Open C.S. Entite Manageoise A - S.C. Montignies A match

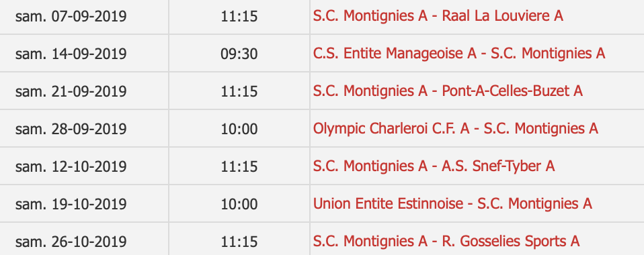coord(459,54)
